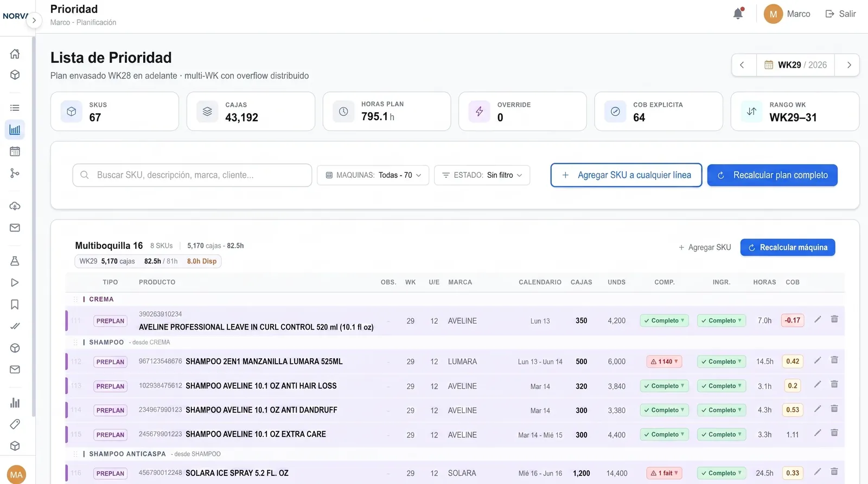This screenshot has width=868, height=484.
Task: Open the cloud upload icon in the sidebar
Action: [15, 206]
